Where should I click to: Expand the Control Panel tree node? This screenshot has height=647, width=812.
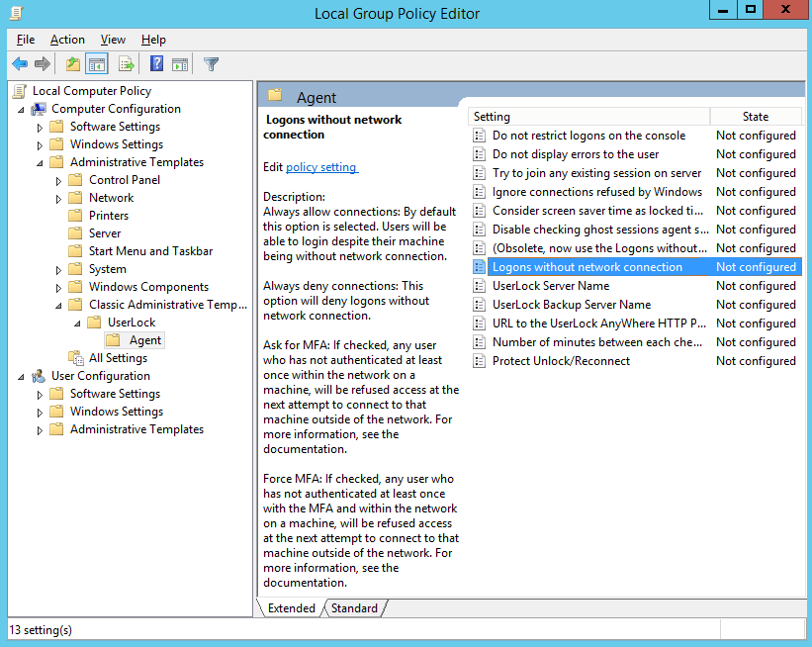[59, 180]
